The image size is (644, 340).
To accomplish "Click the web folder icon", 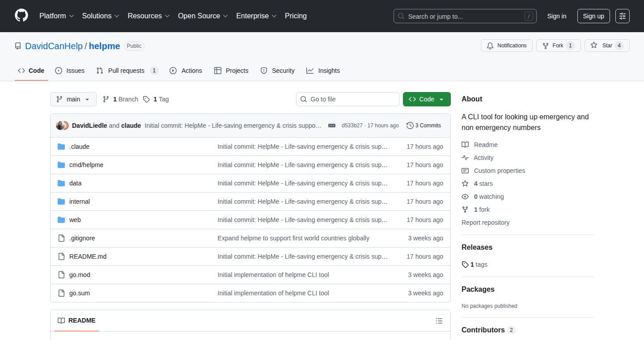I will [61, 220].
